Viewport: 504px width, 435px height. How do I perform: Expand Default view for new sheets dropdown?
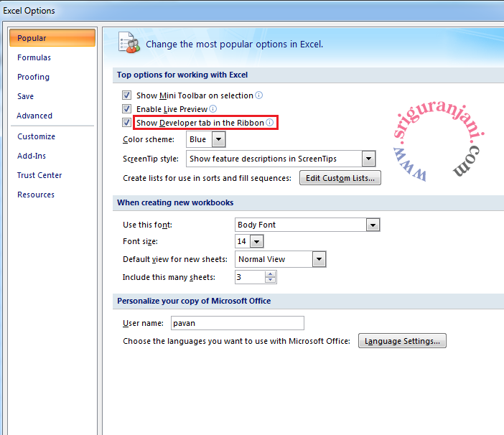pyautogui.click(x=319, y=259)
